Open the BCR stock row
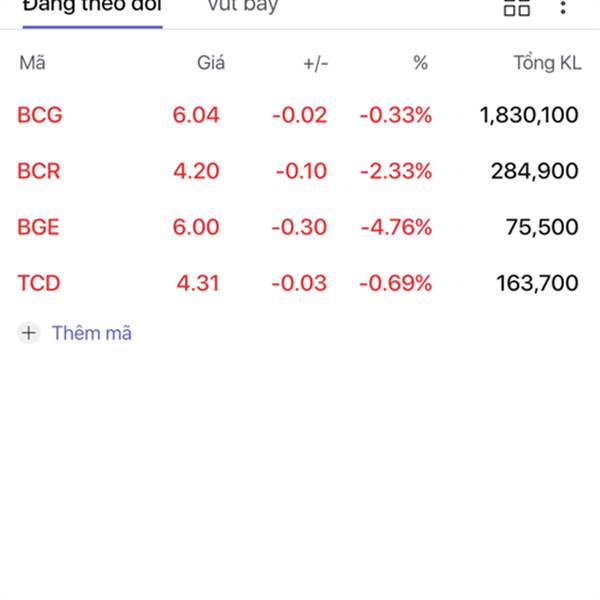The image size is (600, 600). point(300,171)
